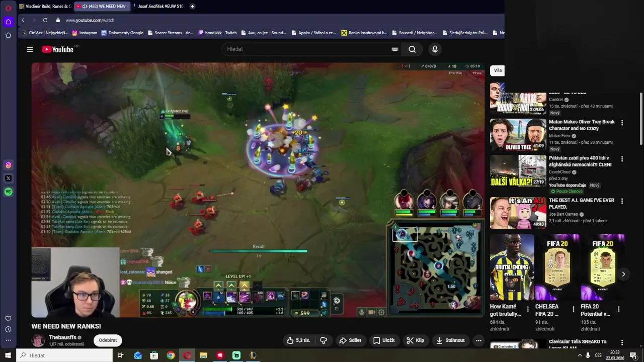
Task: Open X (Twitter) panel in Opera sidebar
Action: pyautogui.click(x=8, y=178)
